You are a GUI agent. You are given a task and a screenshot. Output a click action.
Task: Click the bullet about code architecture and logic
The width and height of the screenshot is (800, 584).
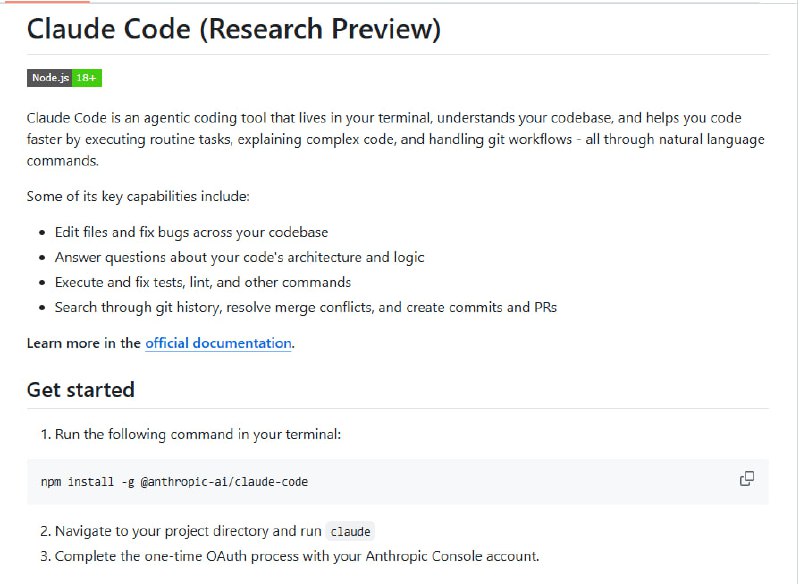pos(239,257)
